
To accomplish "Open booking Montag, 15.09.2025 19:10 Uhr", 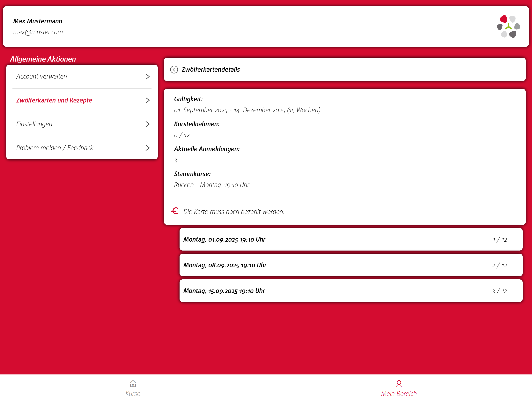I will coord(351,291).
